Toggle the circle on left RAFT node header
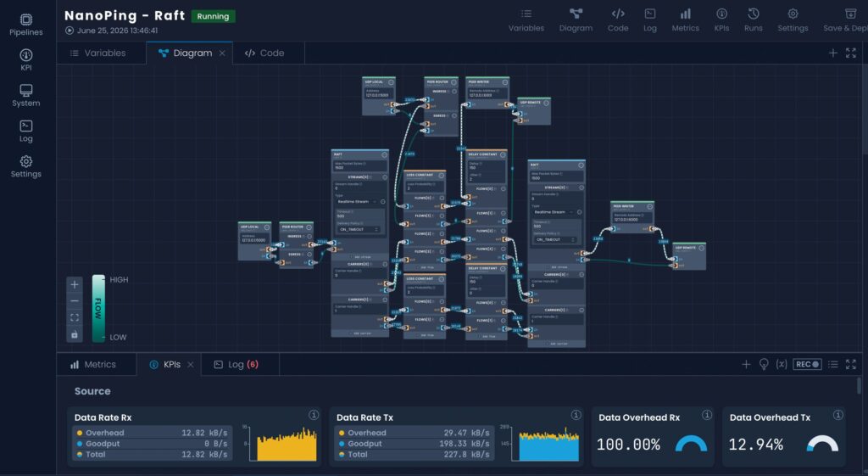The height and width of the screenshot is (476, 868). point(384,154)
